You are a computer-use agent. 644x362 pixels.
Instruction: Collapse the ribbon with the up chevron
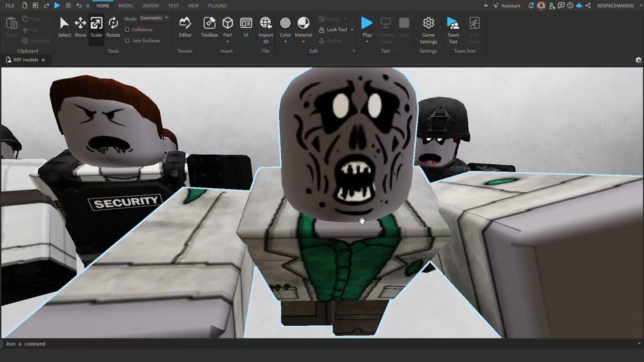486,6
